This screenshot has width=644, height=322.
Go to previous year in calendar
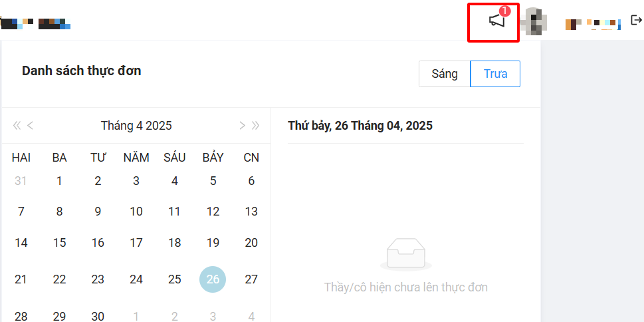pyautogui.click(x=17, y=125)
